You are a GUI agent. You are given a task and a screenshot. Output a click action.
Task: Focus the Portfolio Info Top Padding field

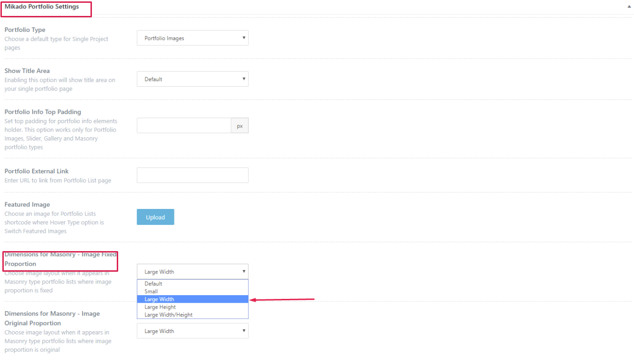point(184,126)
